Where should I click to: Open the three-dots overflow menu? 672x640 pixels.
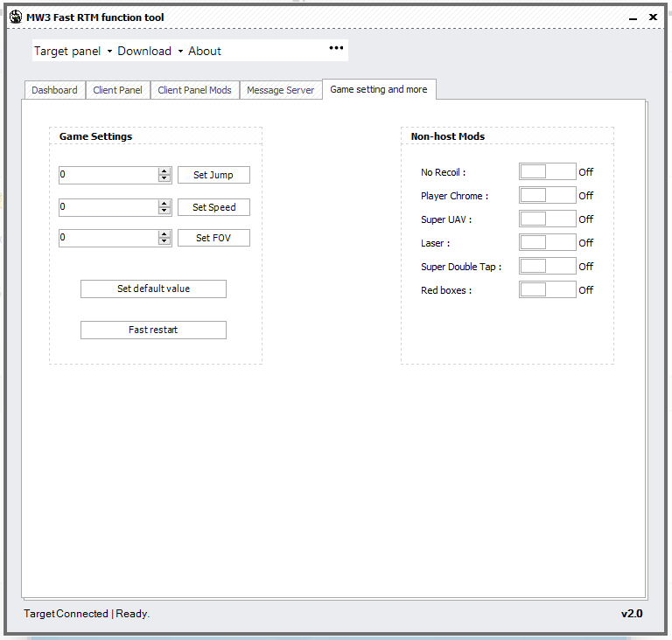click(x=336, y=47)
